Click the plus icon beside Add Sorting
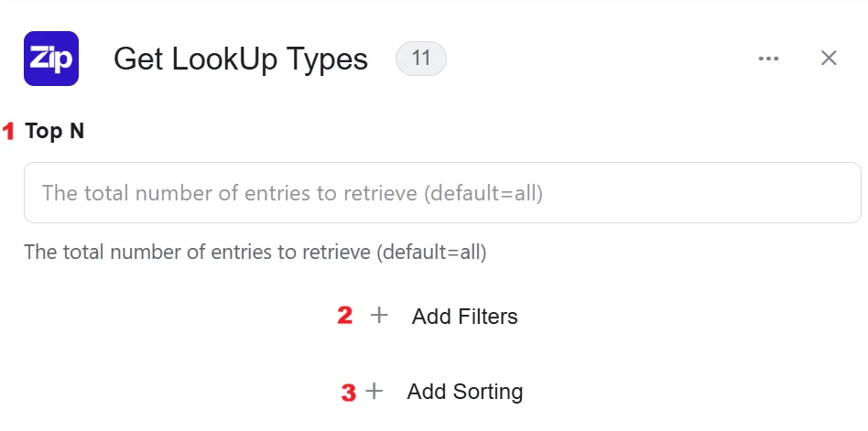The height and width of the screenshot is (431, 868). click(x=374, y=391)
